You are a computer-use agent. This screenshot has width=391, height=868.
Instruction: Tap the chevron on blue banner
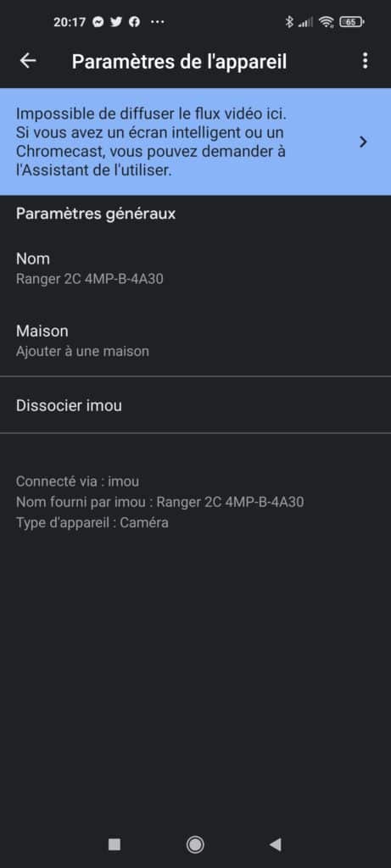point(363,142)
